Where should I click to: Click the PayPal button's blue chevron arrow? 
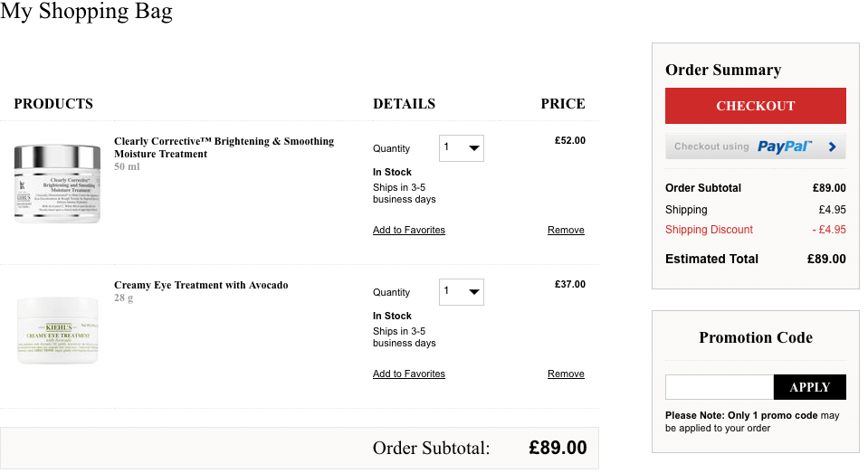point(832,147)
